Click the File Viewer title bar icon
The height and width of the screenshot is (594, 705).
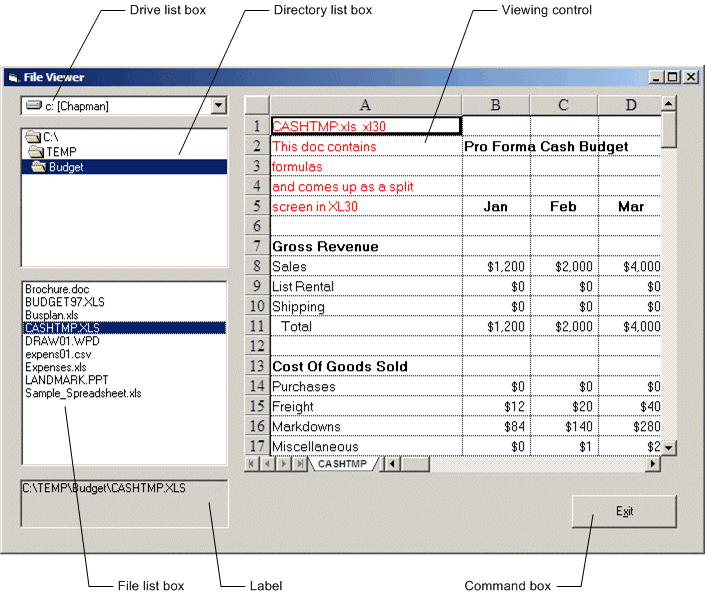(x=14, y=77)
